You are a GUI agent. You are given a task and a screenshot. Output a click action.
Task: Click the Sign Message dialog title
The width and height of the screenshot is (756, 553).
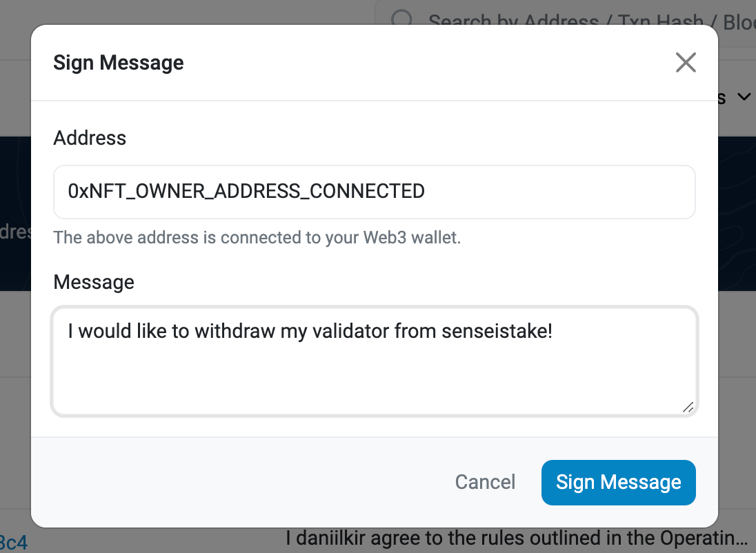point(118,63)
